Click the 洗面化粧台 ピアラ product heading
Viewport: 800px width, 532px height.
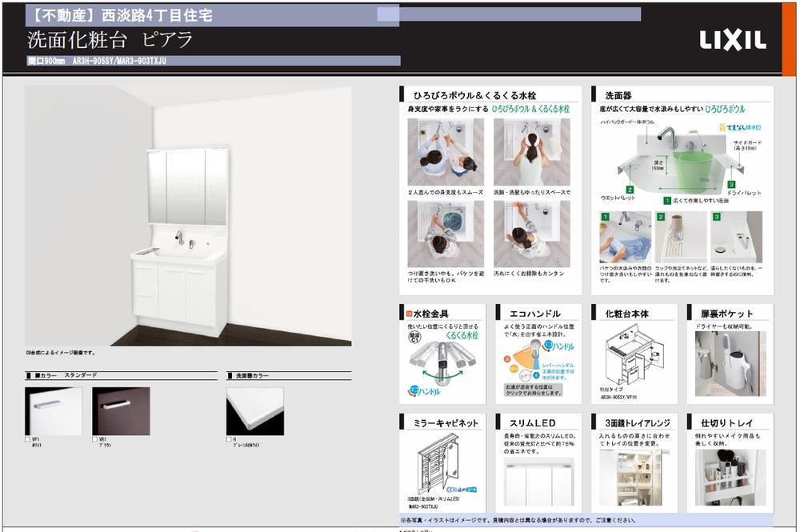click(x=110, y=40)
